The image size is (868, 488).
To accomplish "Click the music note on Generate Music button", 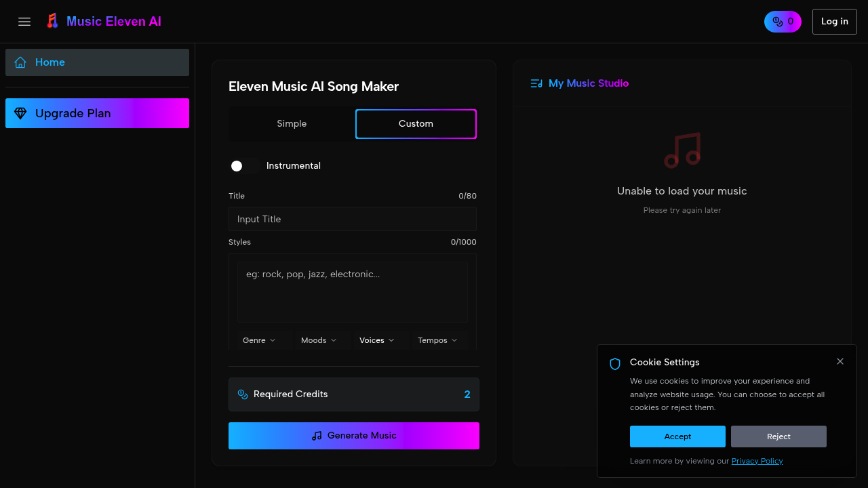I will point(316,436).
